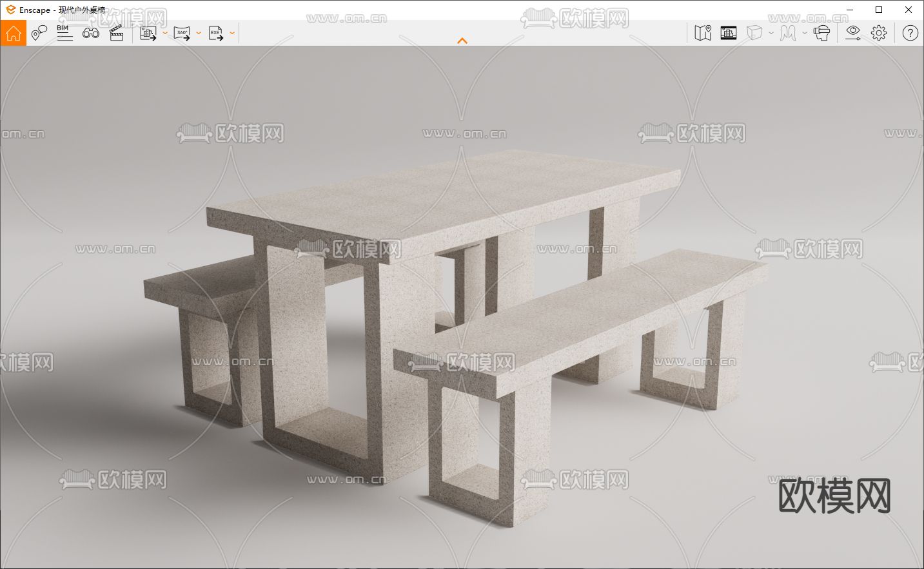The height and width of the screenshot is (569, 924).
Task: Minimize the Enscape window
Action: [849, 10]
